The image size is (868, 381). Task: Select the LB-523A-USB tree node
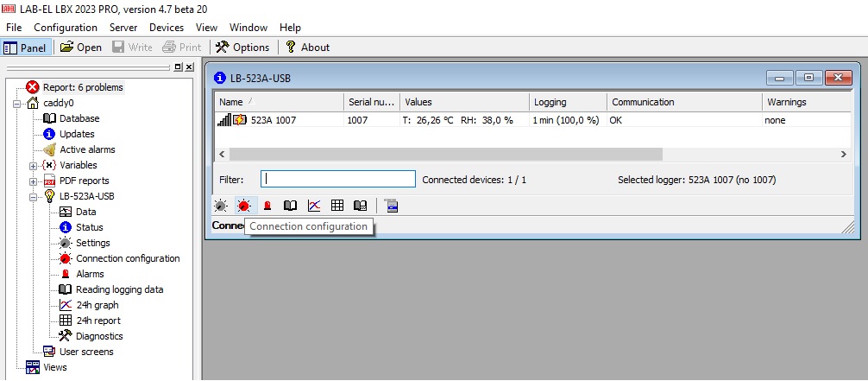[87, 196]
